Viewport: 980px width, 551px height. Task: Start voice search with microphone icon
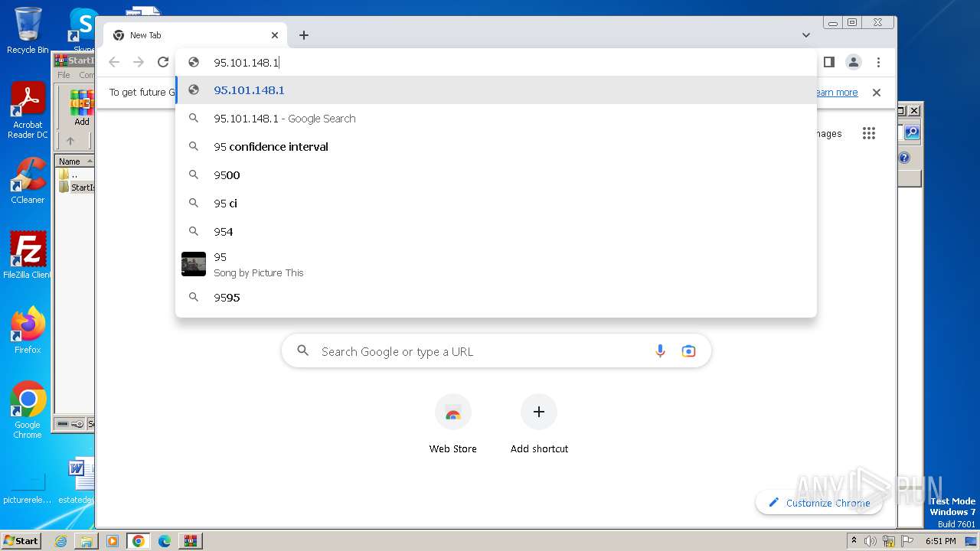tap(660, 351)
